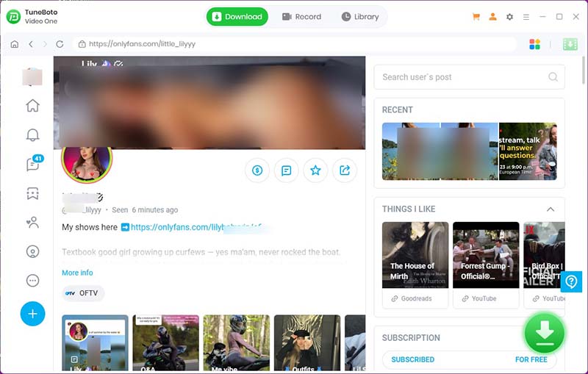Open the Me vibe story highlight
588x374 pixels.
point(236,342)
